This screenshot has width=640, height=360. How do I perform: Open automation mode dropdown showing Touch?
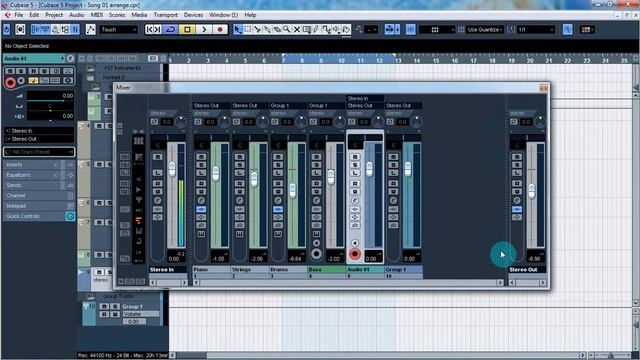(118, 29)
